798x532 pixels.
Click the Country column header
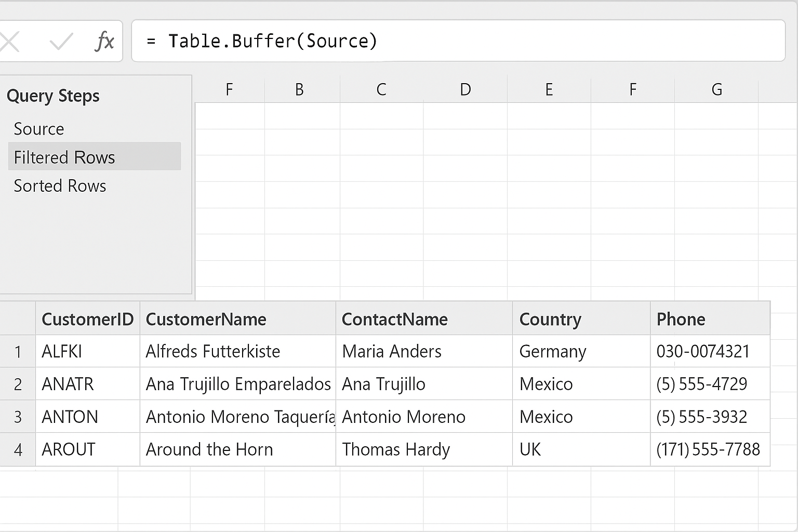click(581, 319)
